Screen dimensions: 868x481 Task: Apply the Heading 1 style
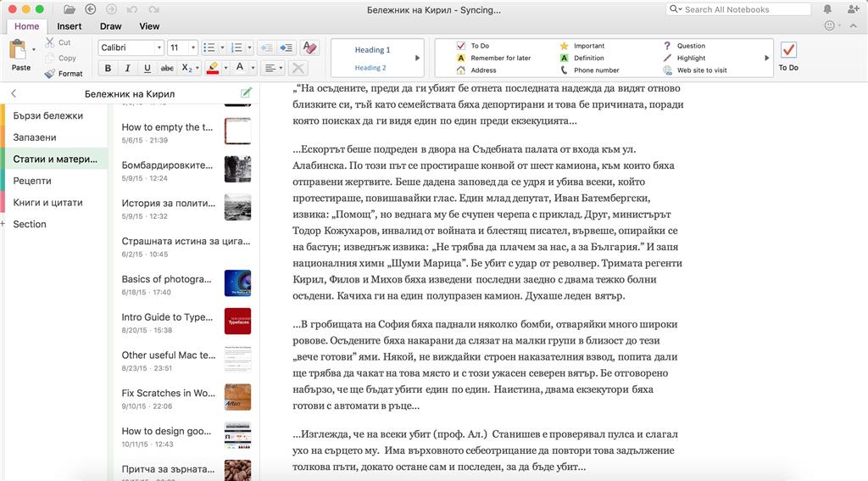373,50
